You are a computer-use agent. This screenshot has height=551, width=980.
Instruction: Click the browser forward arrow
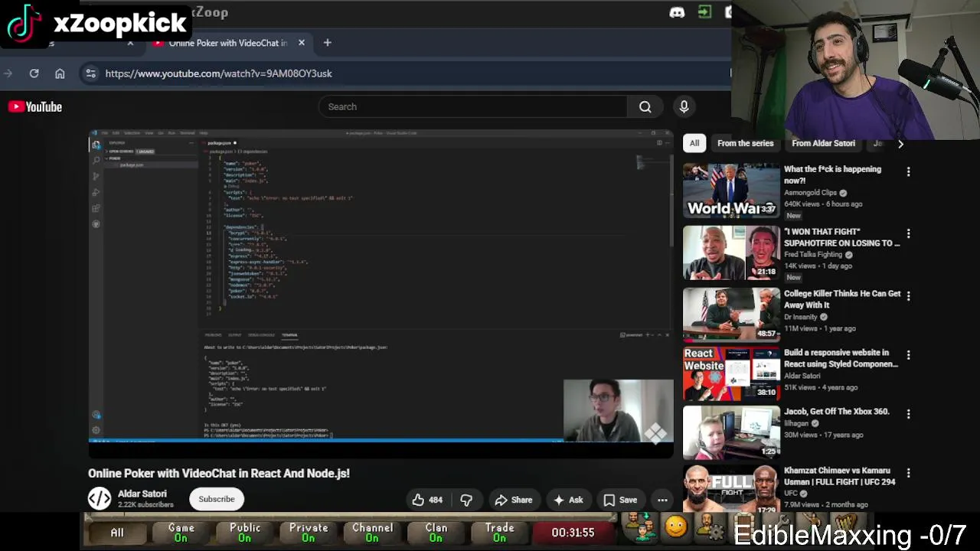(x=8, y=73)
